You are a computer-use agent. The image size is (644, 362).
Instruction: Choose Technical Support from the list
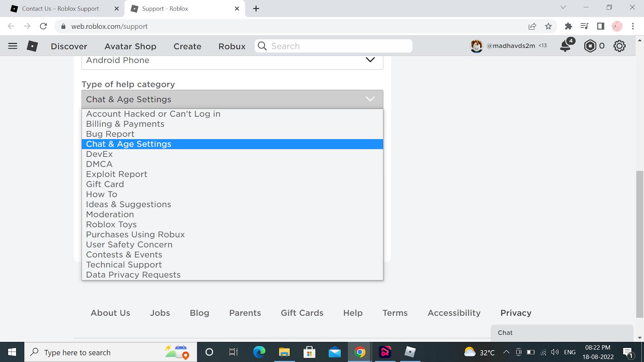pos(124,265)
